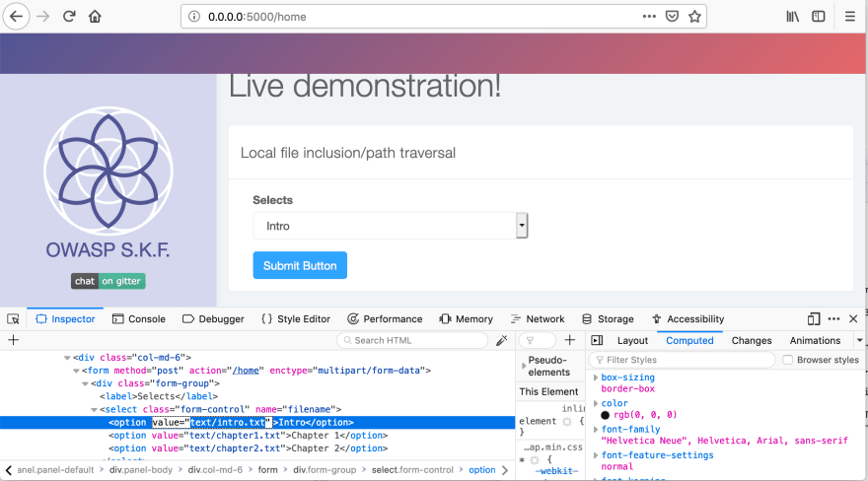Expand the Pseudo-elements section

pos(524,366)
